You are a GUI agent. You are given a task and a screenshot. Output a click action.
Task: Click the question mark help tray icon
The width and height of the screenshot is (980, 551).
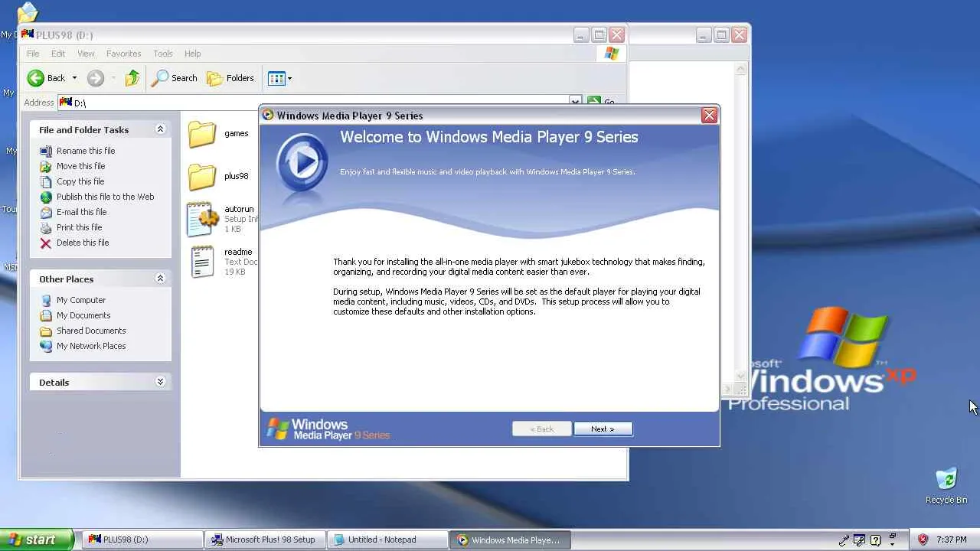(x=876, y=540)
